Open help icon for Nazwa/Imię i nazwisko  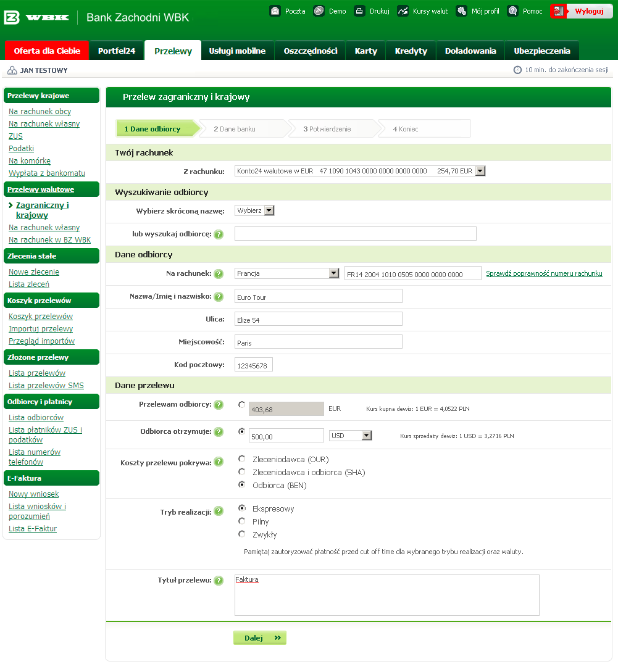(219, 297)
